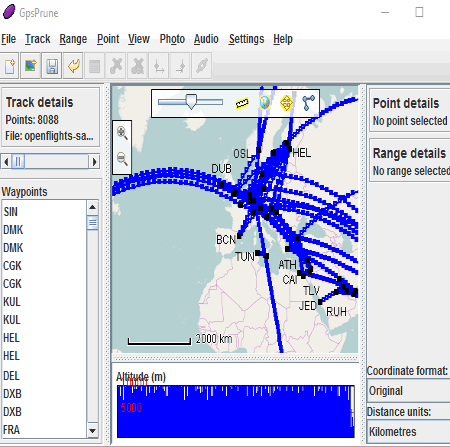Toggle the scale bar icon on map
Viewport: 450px width, 447px height.
point(242,103)
